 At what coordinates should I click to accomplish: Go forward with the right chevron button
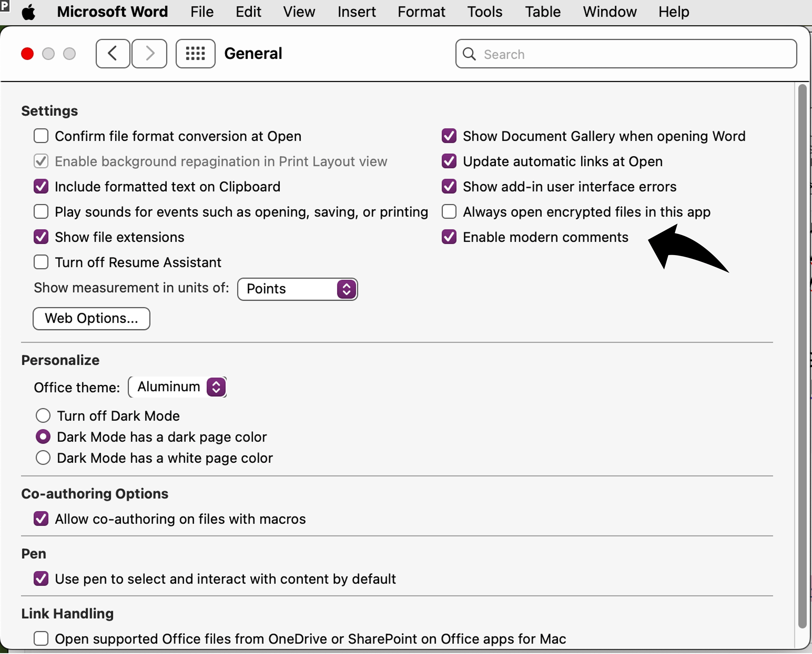pyautogui.click(x=150, y=54)
